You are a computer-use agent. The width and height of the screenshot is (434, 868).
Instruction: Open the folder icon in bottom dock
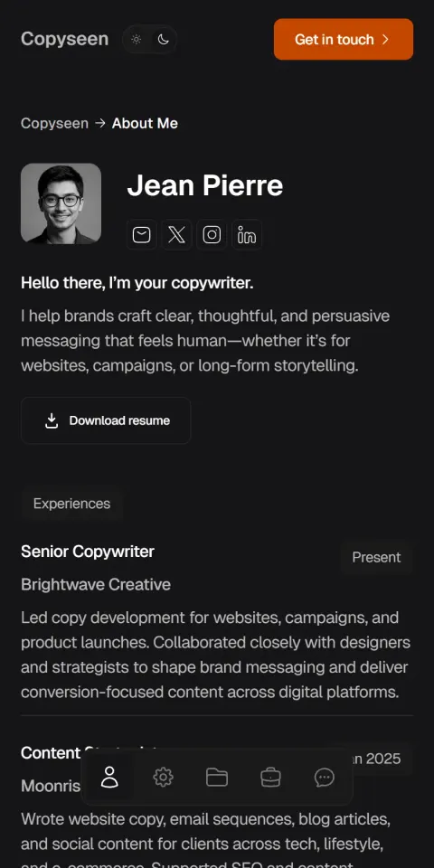tap(217, 777)
